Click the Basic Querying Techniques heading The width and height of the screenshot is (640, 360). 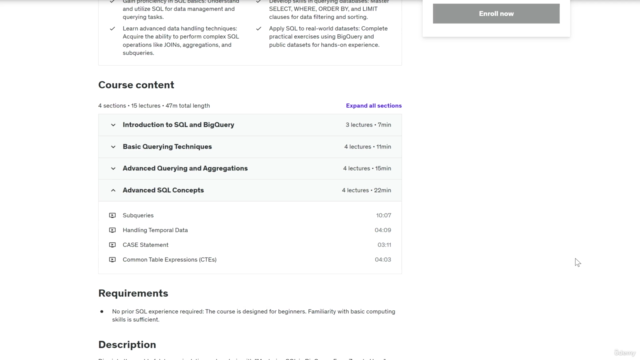pyautogui.click(x=167, y=147)
